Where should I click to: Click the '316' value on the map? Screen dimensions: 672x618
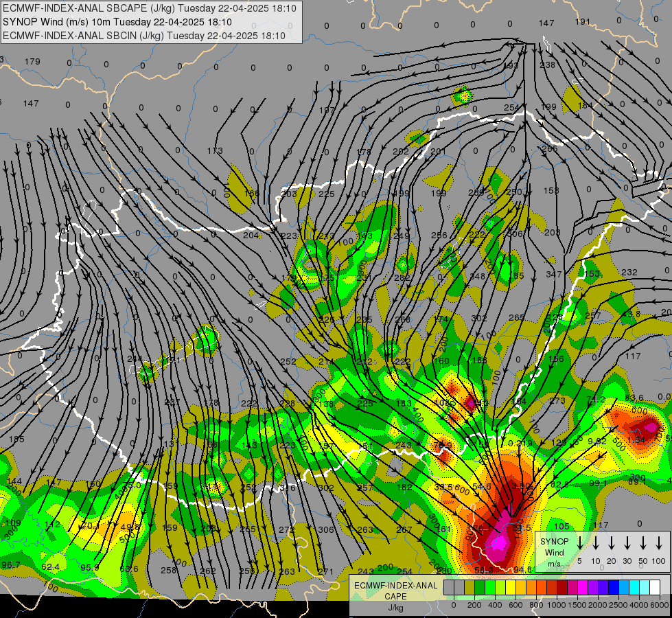click(287, 488)
